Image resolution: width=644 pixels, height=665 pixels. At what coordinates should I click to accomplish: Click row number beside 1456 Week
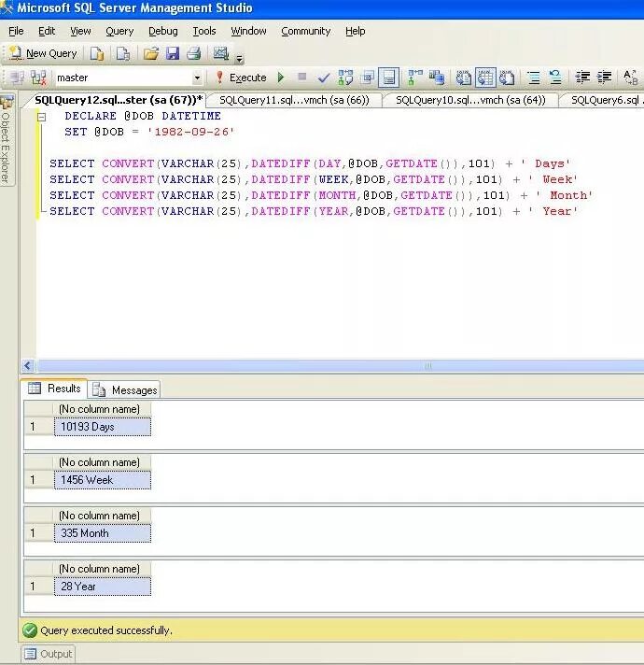(38, 480)
